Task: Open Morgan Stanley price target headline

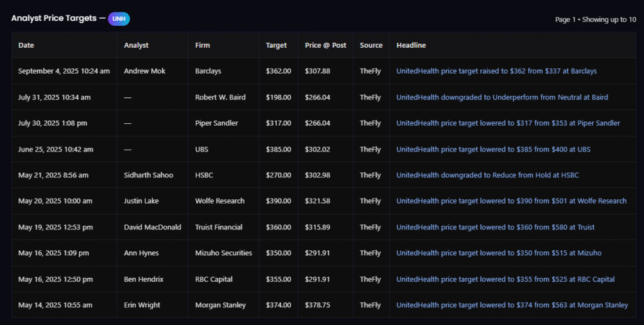Action: (512, 305)
